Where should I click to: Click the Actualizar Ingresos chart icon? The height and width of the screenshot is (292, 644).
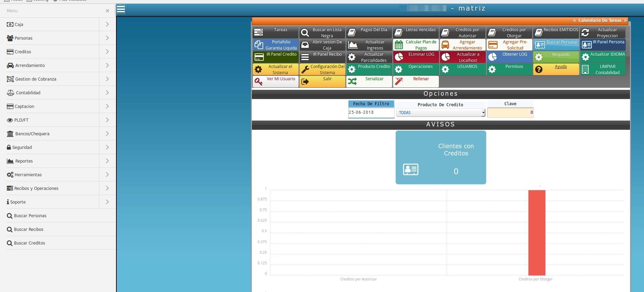tap(353, 45)
